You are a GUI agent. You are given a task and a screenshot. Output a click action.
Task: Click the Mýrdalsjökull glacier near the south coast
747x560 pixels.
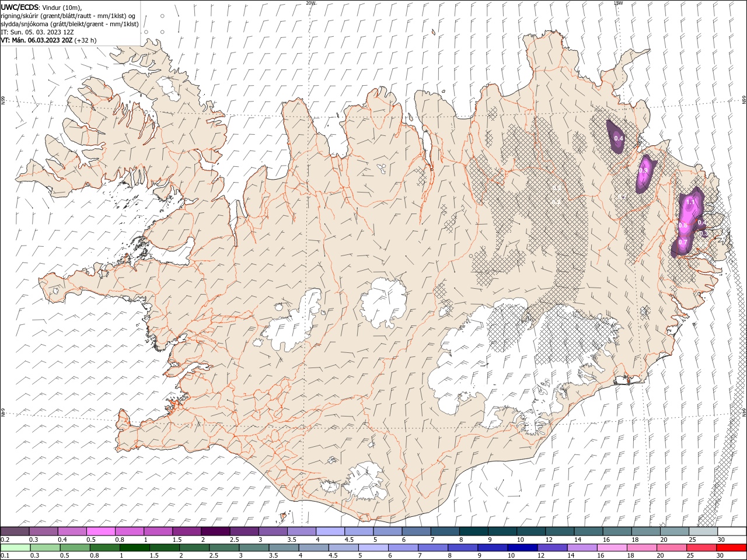tap(365, 480)
